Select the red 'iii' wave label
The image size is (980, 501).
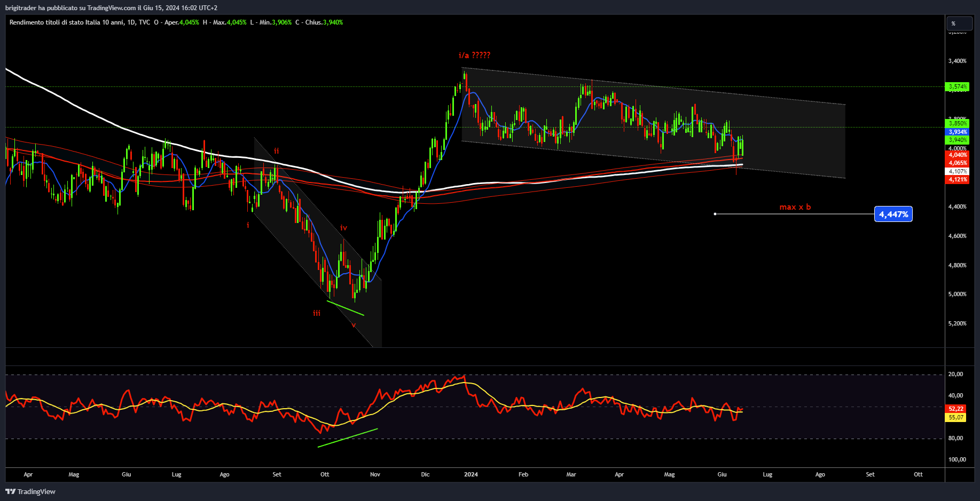click(x=317, y=313)
